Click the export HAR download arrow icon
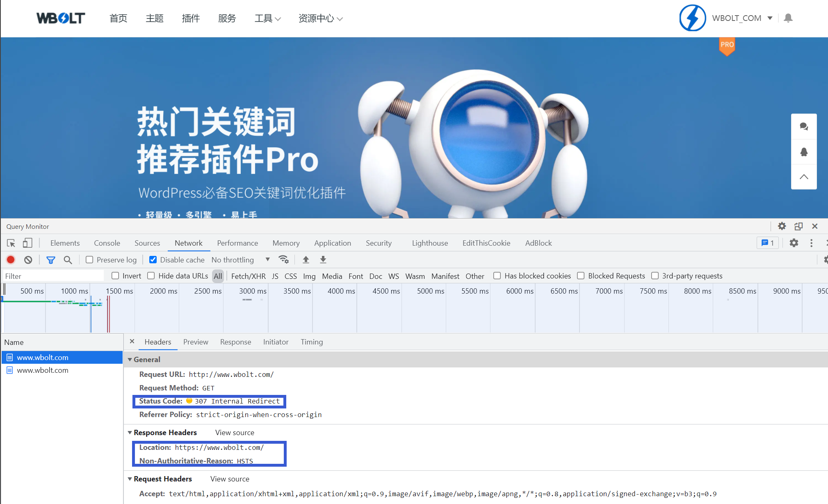The width and height of the screenshot is (828, 504). (x=323, y=260)
